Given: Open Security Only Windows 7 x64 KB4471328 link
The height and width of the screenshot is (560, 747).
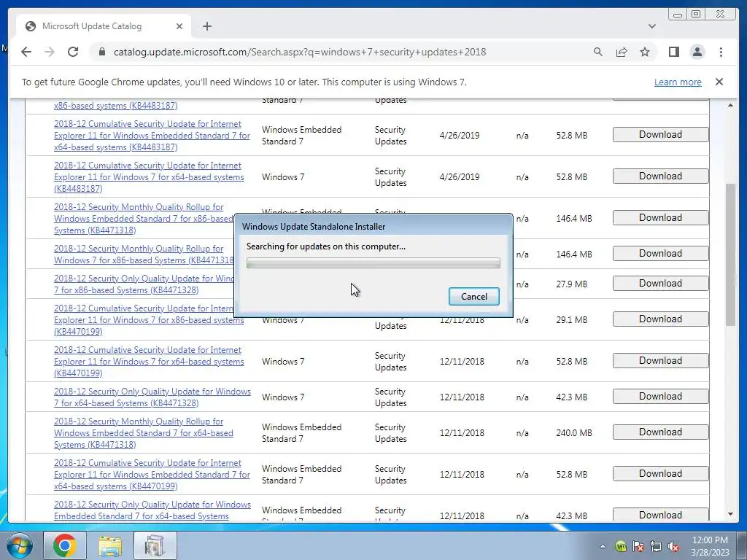Looking at the screenshot, I should [x=152, y=397].
